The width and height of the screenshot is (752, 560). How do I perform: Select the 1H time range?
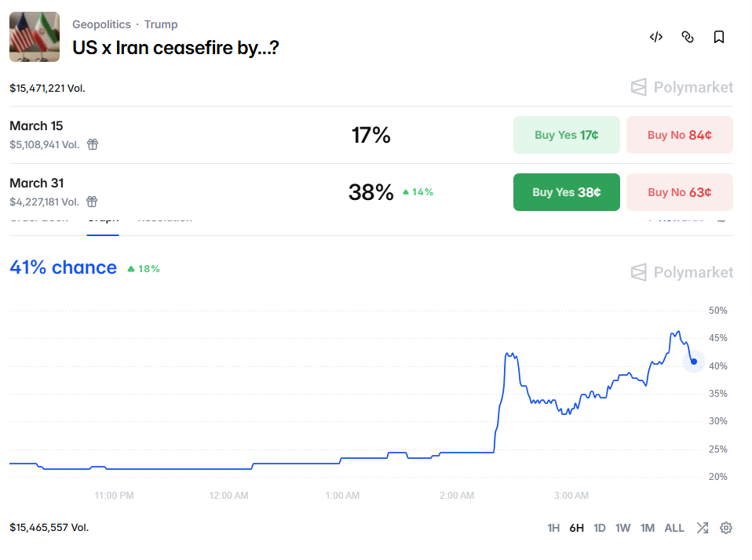coord(553,528)
